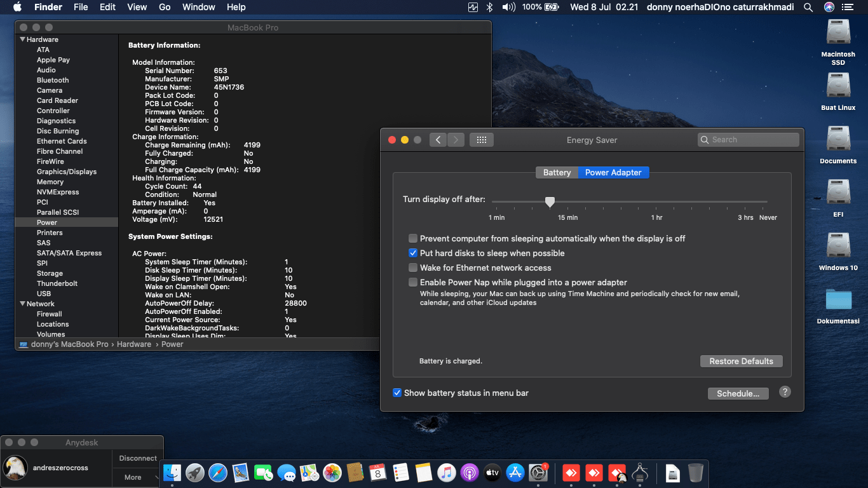Screen dimensions: 868x488
Task: Toggle Show battery status in menu bar
Action: [x=397, y=393]
